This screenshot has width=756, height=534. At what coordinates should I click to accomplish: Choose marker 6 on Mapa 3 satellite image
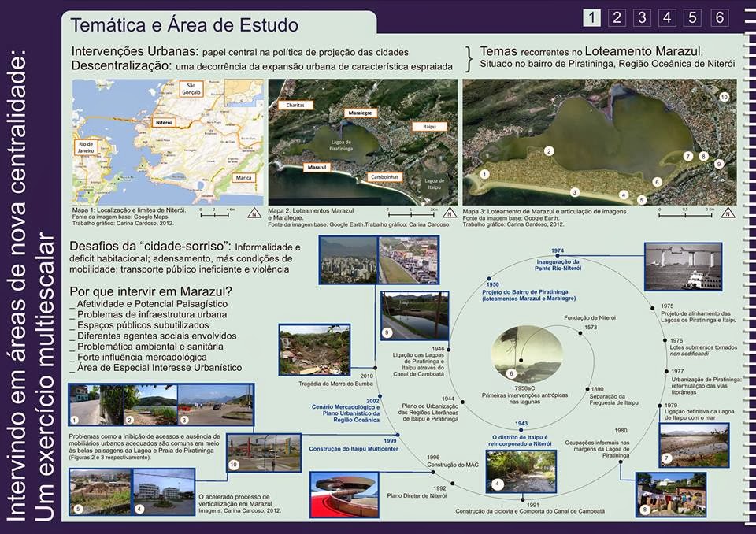pyautogui.click(x=657, y=182)
